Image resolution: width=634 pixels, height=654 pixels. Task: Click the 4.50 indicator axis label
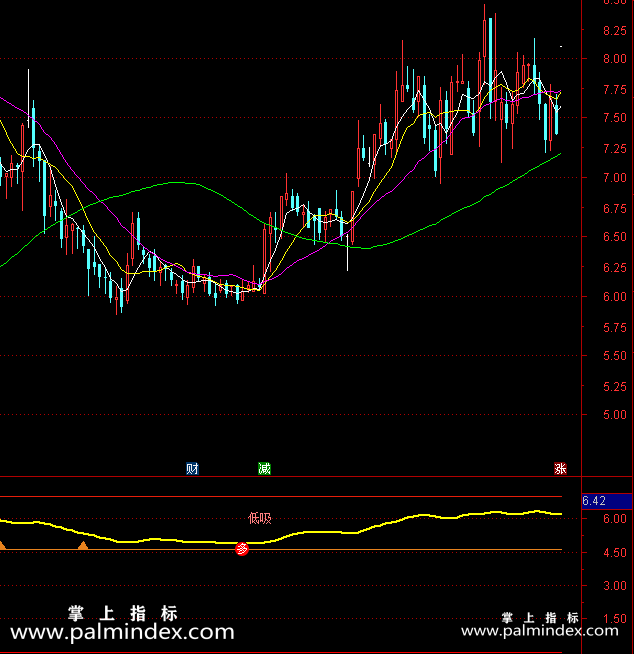(614, 553)
